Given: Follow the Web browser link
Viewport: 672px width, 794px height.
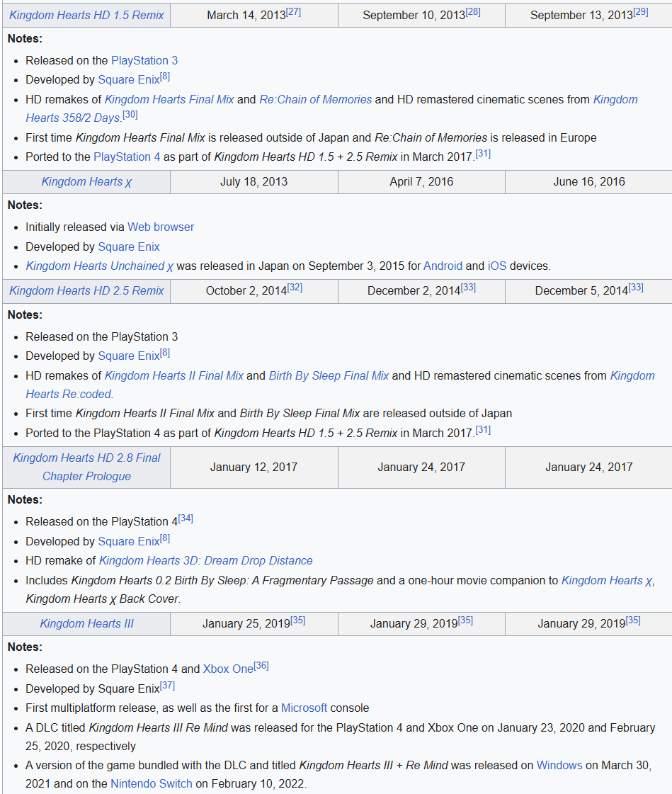Looking at the screenshot, I should (x=161, y=227).
